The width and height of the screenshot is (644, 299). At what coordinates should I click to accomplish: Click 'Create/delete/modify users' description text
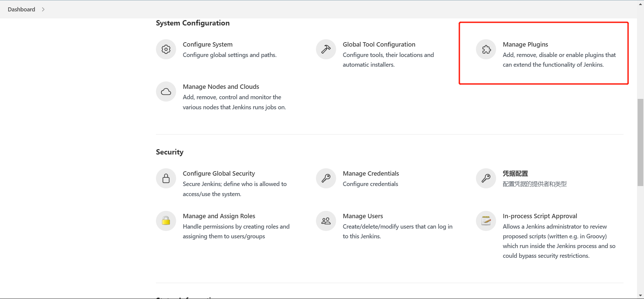[x=397, y=231]
